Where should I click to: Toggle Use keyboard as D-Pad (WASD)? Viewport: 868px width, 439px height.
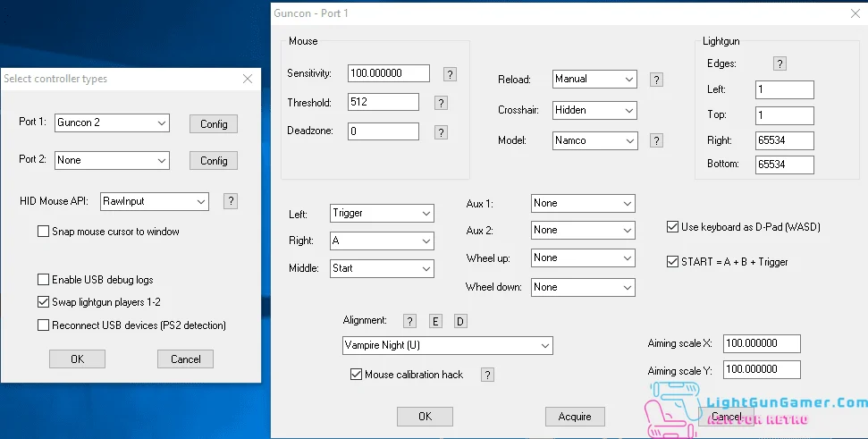coord(673,227)
